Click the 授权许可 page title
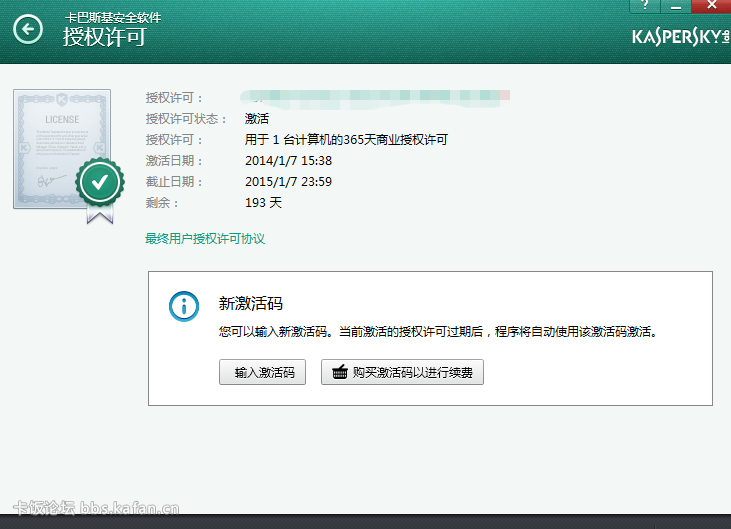731x529 pixels. pos(104,37)
